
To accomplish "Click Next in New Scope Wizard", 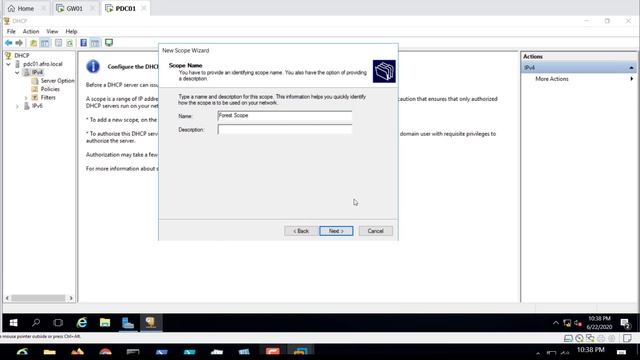I will [336, 231].
